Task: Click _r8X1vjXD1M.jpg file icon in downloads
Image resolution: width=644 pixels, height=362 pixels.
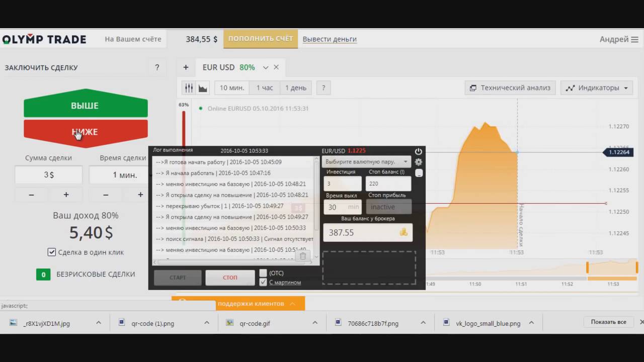Action: click(x=13, y=323)
